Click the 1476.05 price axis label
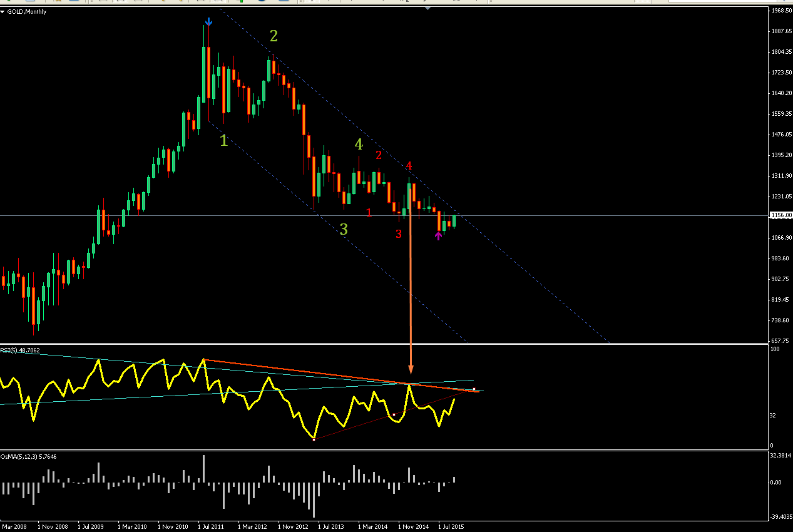Image resolution: width=793 pixels, height=532 pixels. click(x=782, y=135)
